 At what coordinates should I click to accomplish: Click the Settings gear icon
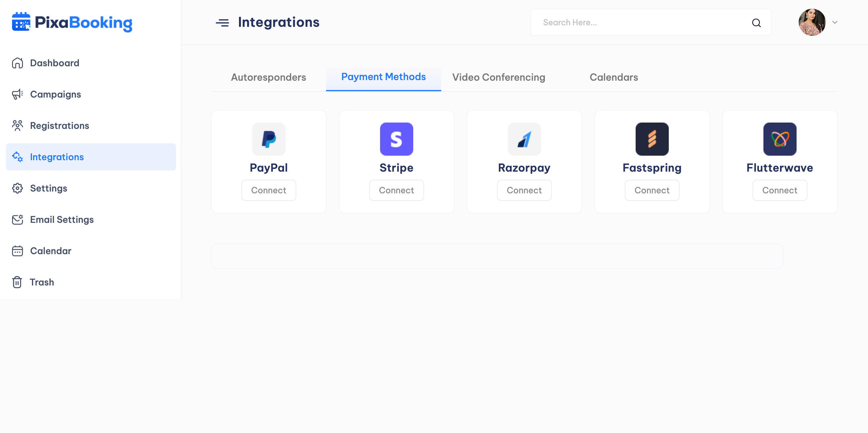tap(17, 188)
